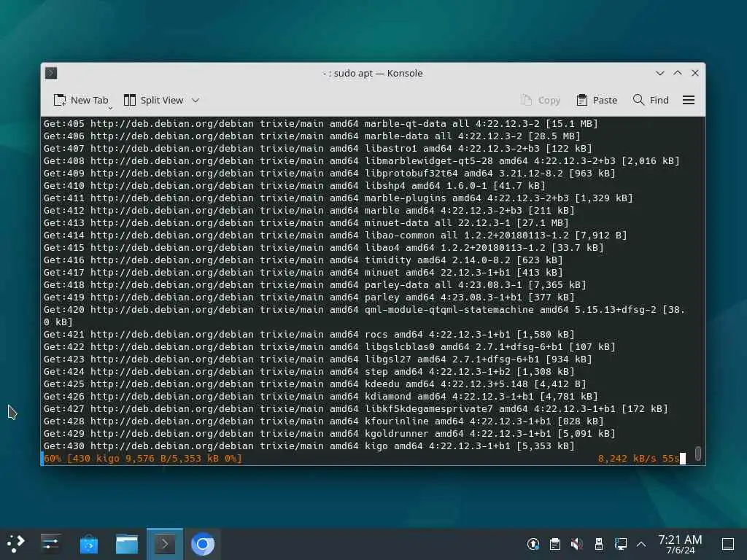Click the Get:421 rocs line

(x=309, y=334)
